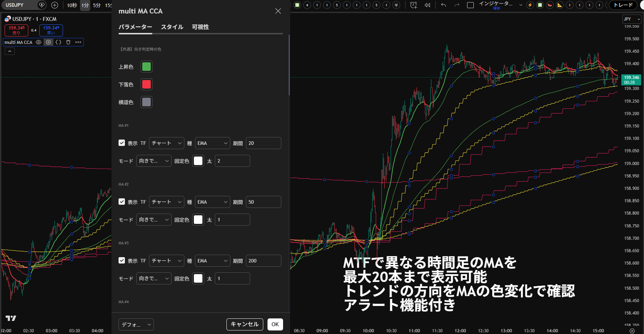The width and height of the screenshot is (644, 334).
Task: Undo the last chart action
Action: click(x=443, y=5)
